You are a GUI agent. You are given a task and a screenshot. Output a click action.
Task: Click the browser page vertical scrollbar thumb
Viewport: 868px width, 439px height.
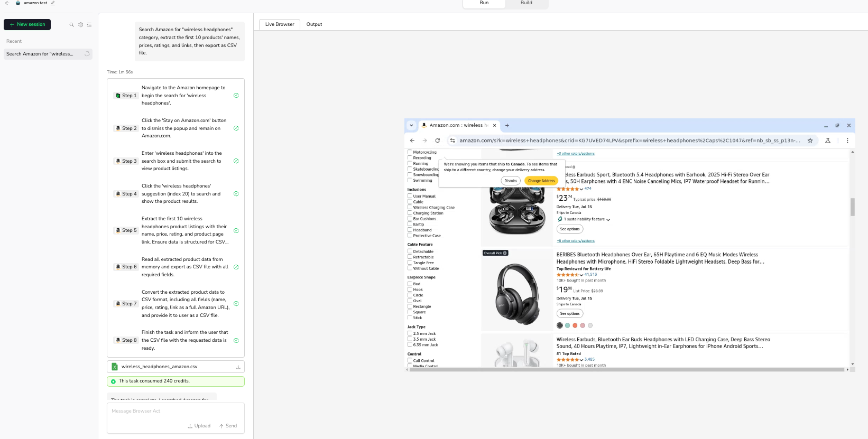tap(853, 207)
